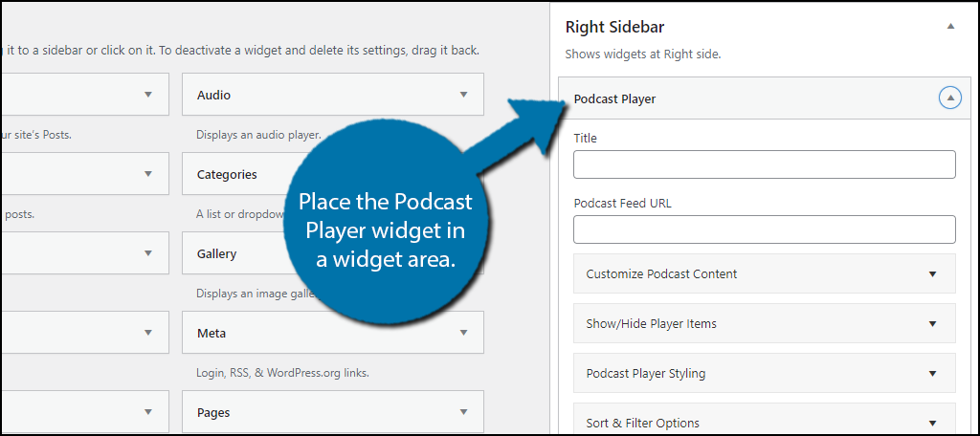Open the Meta widget dropdown arrow
This screenshot has width=980, height=436.
[x=463, y=333]
